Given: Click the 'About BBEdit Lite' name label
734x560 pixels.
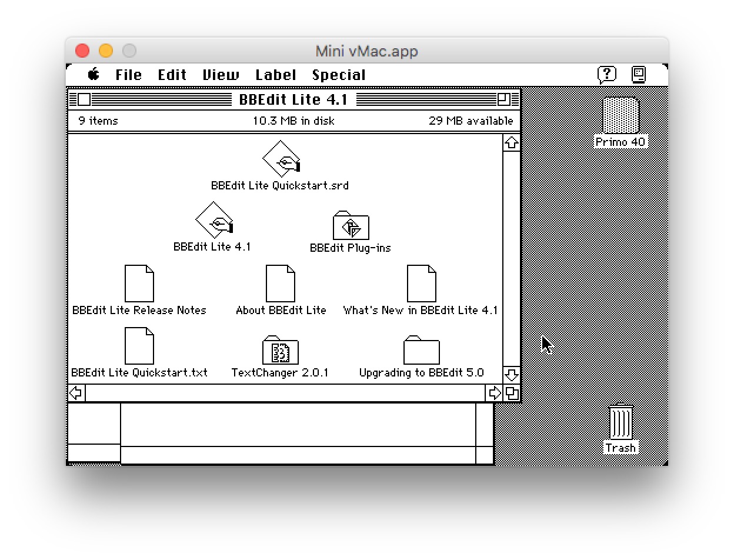Looking at the screenshot, I should 281,310.
